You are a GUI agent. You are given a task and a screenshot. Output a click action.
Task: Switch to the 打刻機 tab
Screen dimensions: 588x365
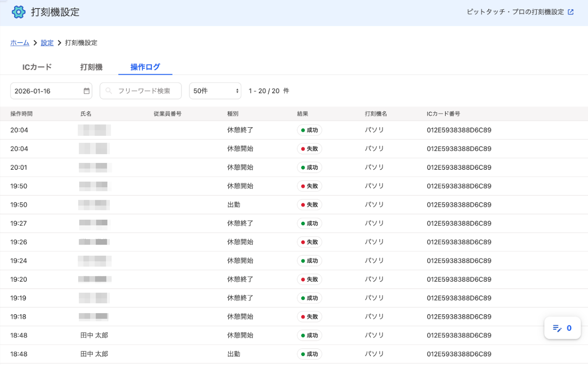tap(91, 67)
